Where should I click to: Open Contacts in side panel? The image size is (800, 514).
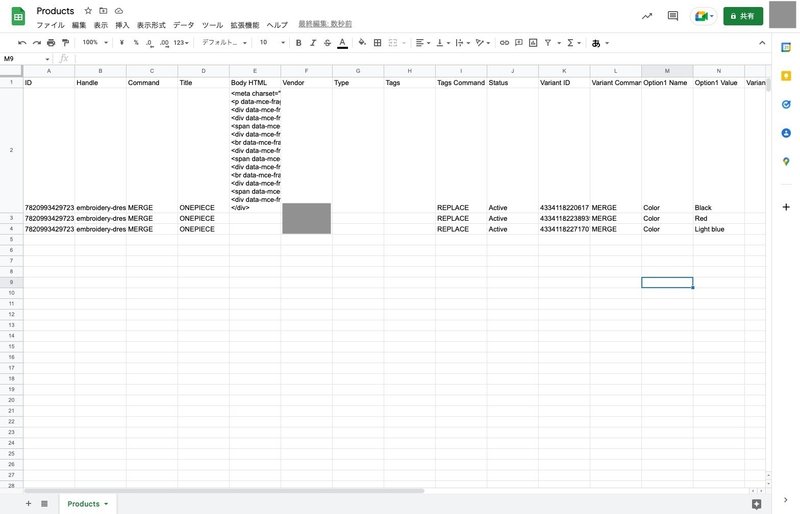pyautogui.click(x=786, y=133)
